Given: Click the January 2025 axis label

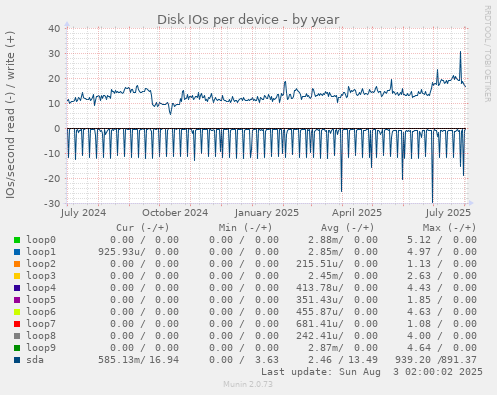Looking at the screenshot, I should click(x=267, y=213).
